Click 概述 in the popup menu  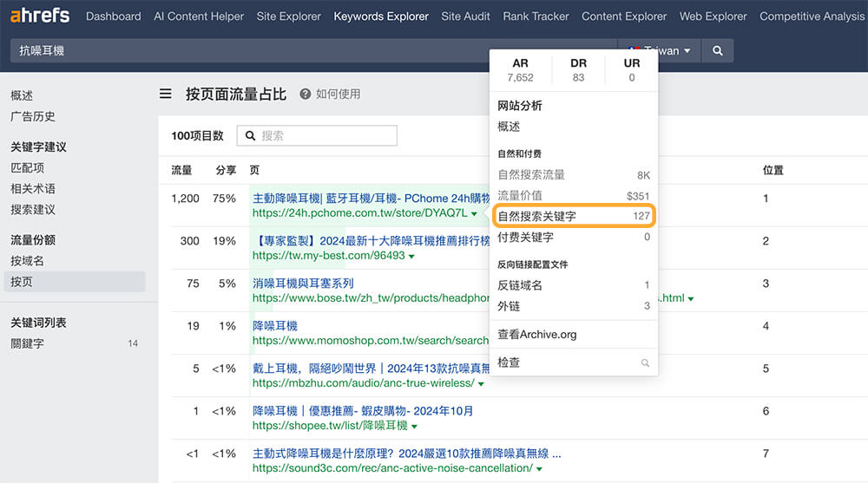509,127
